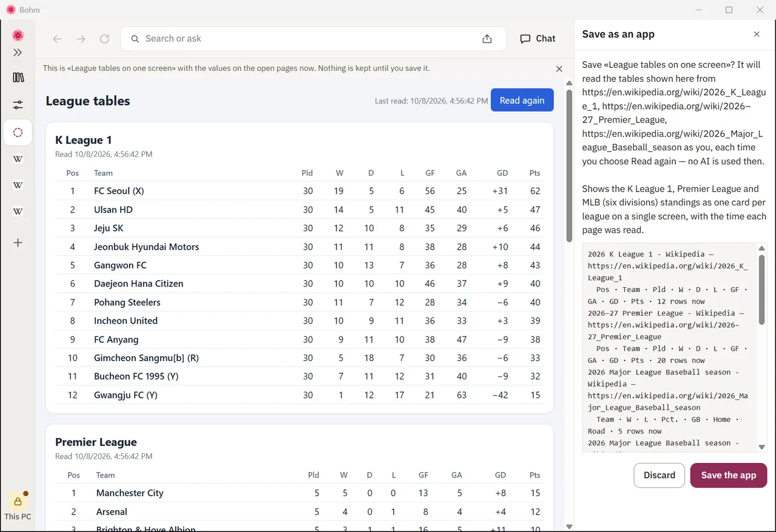This screenshot has height=532, width=776.
Task: Select the 'Manchester City' team cell
Action: coord(130,493)
